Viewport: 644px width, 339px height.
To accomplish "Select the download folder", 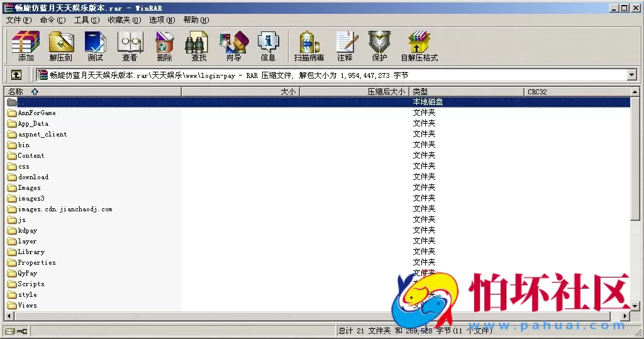I will pos(28,177).
